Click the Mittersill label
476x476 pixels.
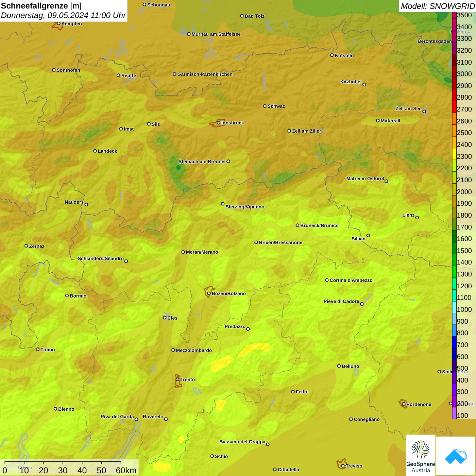390,121
